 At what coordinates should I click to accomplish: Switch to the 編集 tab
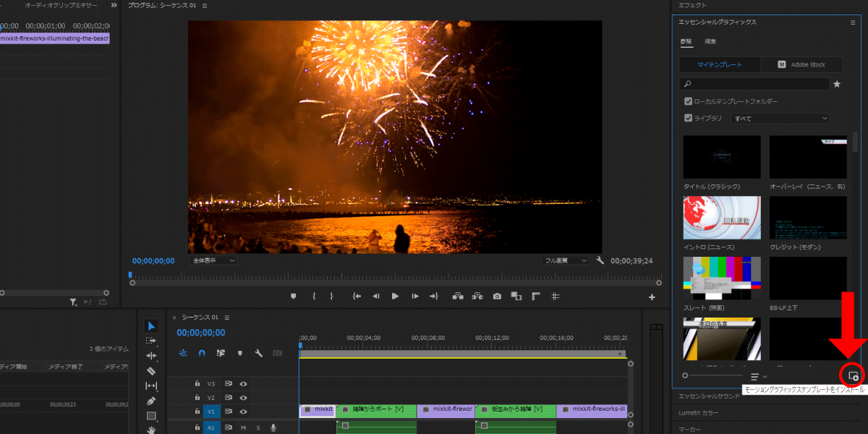[710, 42]
